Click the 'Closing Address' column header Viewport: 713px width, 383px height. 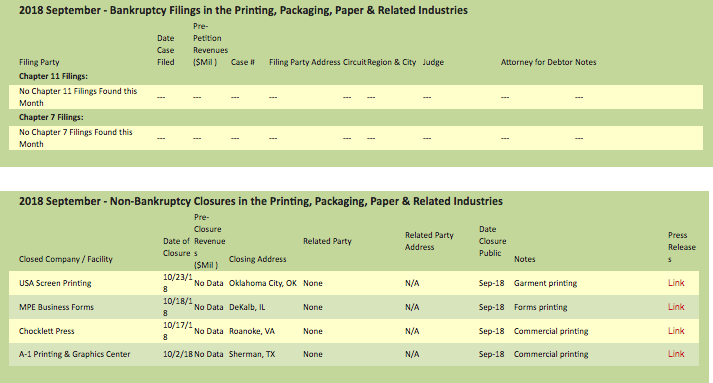pyautogui.click(x=257, y=259)
